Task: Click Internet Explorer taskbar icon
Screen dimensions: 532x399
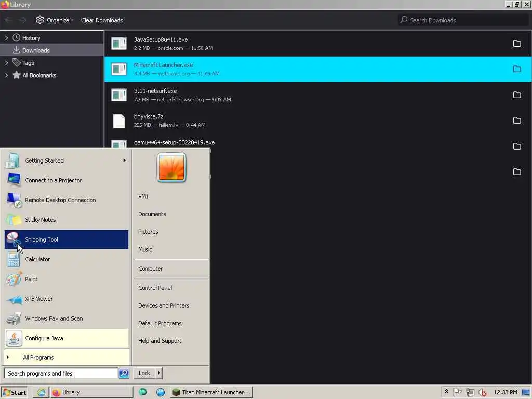Action: (41, 392)
